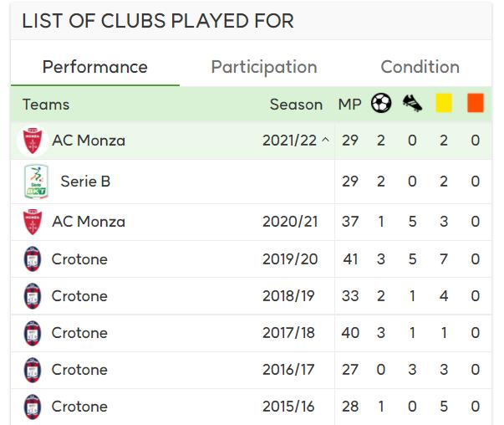Click the red card column icon
504x425 pixels.
click(476, 103)
